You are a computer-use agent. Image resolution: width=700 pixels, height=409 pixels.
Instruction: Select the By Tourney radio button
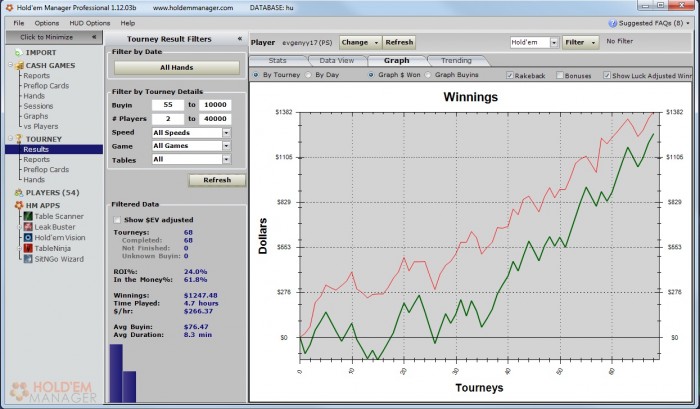coord(256,75)
